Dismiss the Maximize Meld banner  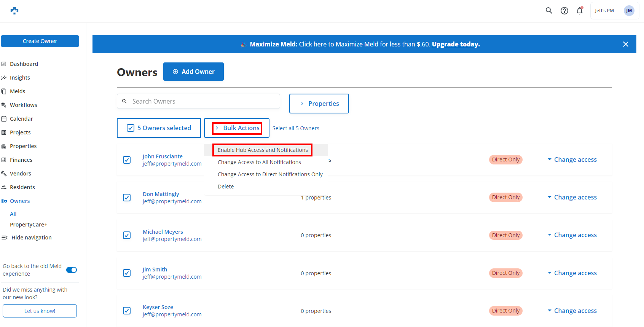(625, 44)
